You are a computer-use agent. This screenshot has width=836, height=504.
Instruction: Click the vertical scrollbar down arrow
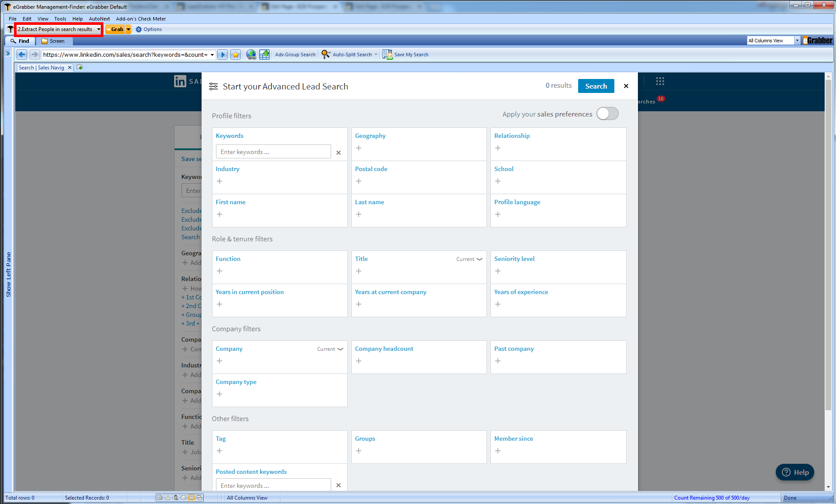828,487
